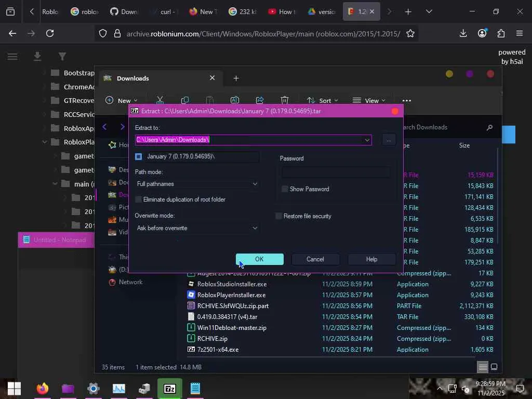532x399 pixels.
Task: Open the Windows Start button
Action: coord(14,389)
